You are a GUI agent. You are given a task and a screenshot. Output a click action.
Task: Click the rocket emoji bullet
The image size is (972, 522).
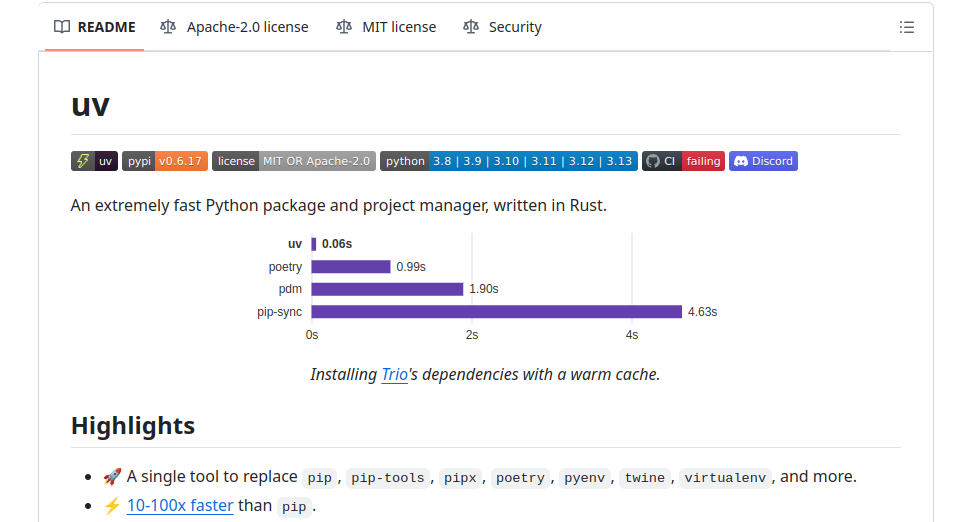pos(112,477)
